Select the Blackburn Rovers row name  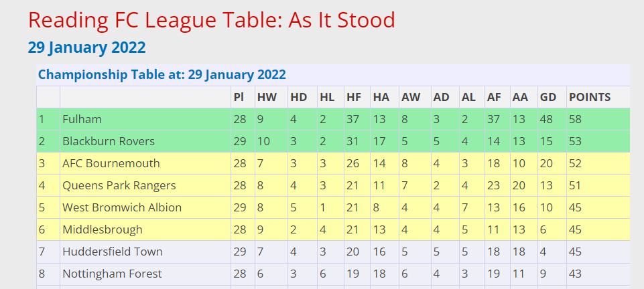tap(109, 141)
